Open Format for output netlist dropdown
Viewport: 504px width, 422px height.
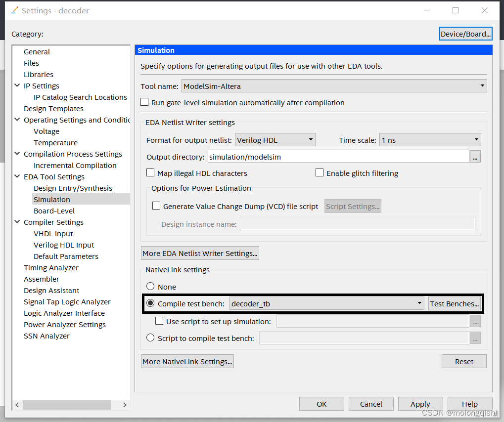point(275,140)
